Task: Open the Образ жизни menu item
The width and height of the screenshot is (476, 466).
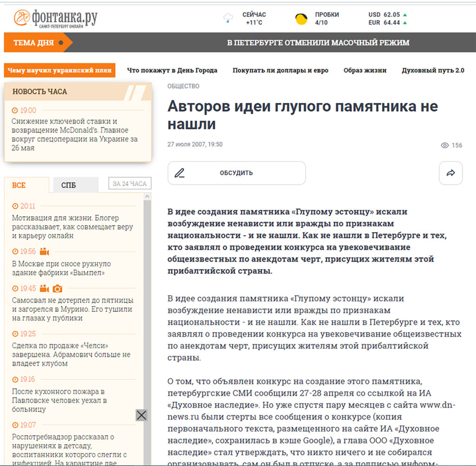Action: pyautogui.click(x=364, y=70)
